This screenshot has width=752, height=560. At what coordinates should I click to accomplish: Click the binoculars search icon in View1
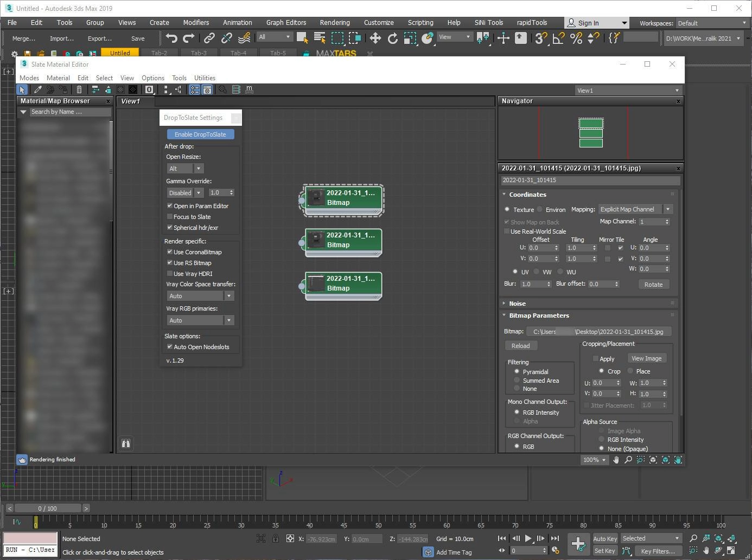[x=125, y=443]
